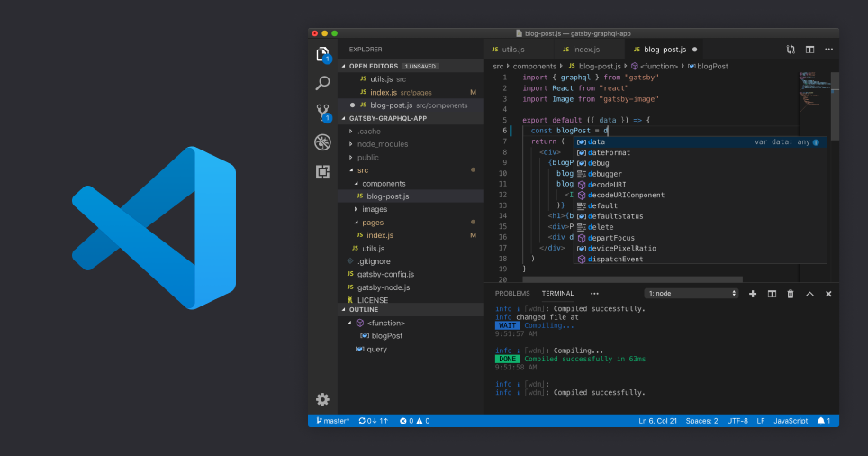
Task: Click the notifications bell in status bar
Action: (824, 421)
